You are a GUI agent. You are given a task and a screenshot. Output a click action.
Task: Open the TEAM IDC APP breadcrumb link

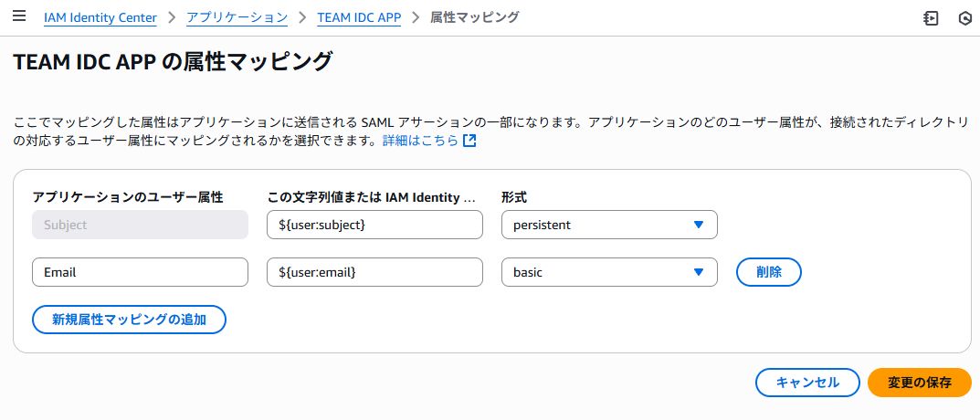[359, 17]
